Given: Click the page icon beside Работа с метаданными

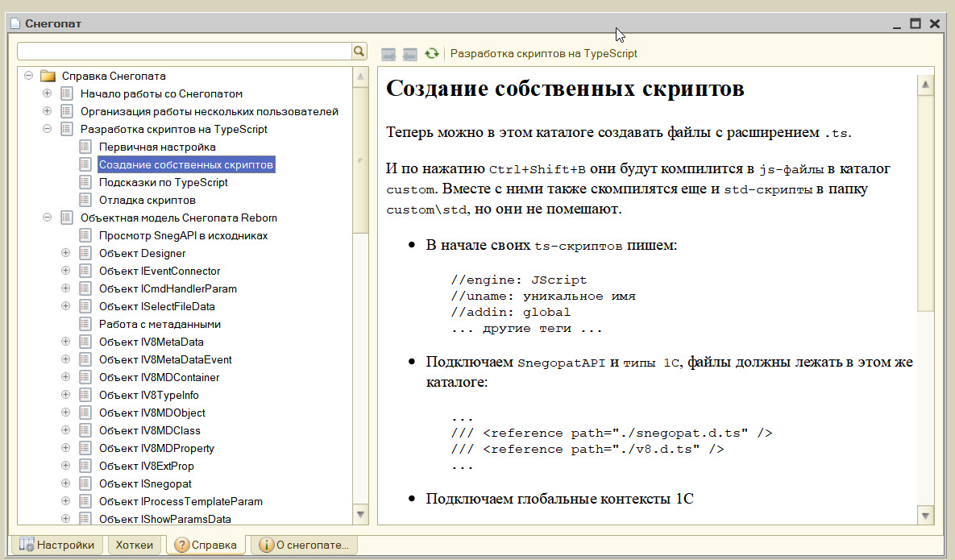Looking at the screenshot, I should pos(85,324).
